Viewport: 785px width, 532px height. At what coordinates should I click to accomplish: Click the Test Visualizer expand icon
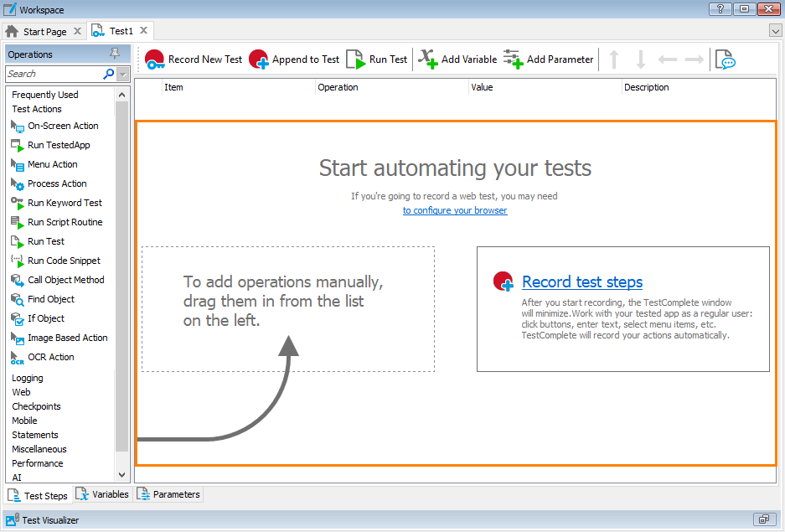click(x=763, y=519)
